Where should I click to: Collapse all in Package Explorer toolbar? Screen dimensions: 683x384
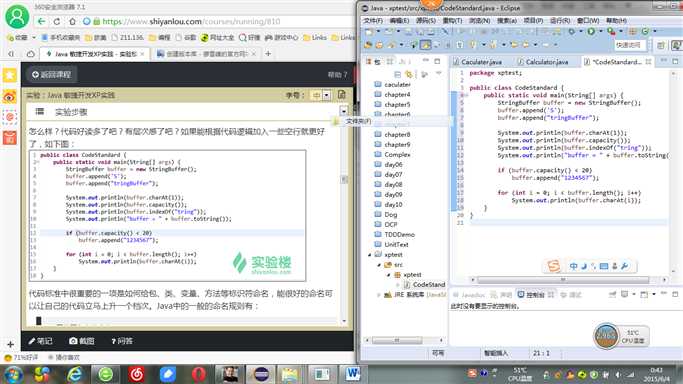397,74
